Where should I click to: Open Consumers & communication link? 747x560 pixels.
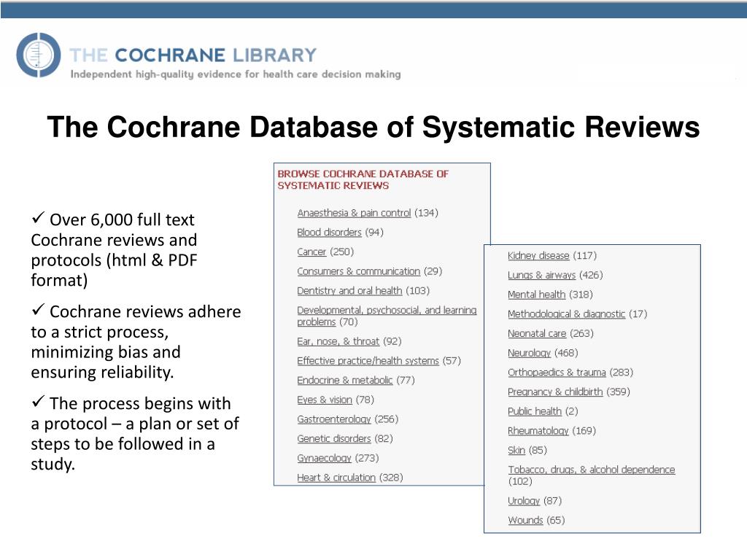coord(358,271)
